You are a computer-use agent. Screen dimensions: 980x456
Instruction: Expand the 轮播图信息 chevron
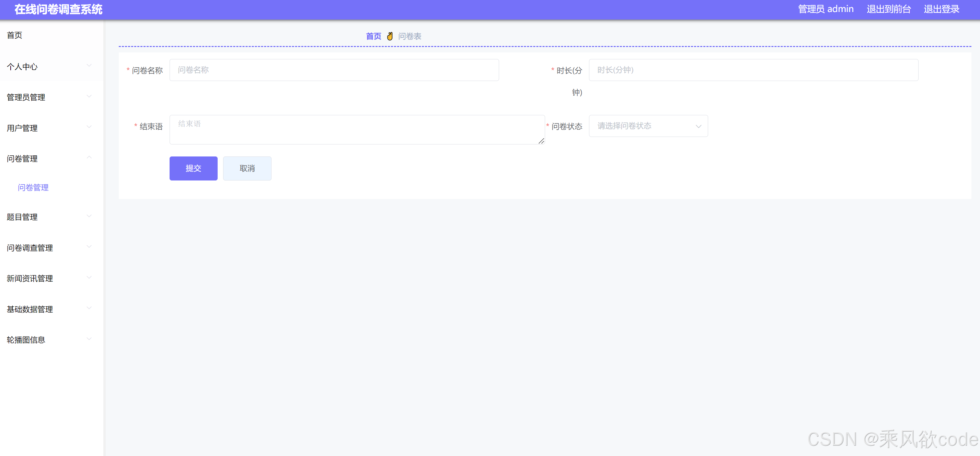(x=89, y=339)
